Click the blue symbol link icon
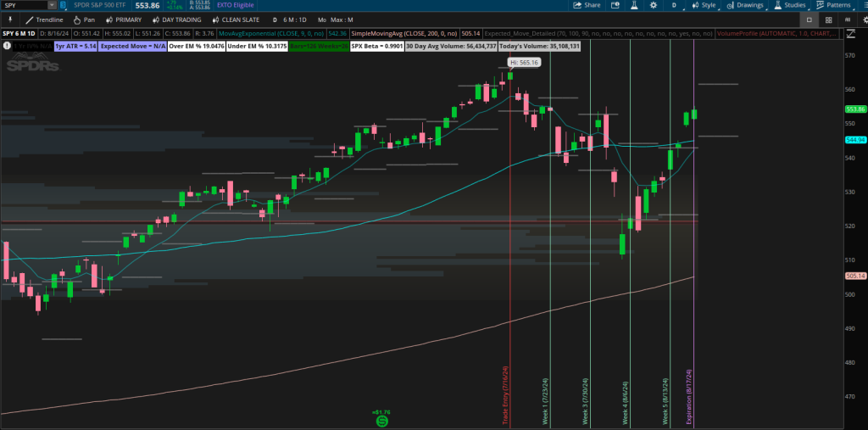 [63, 5]
